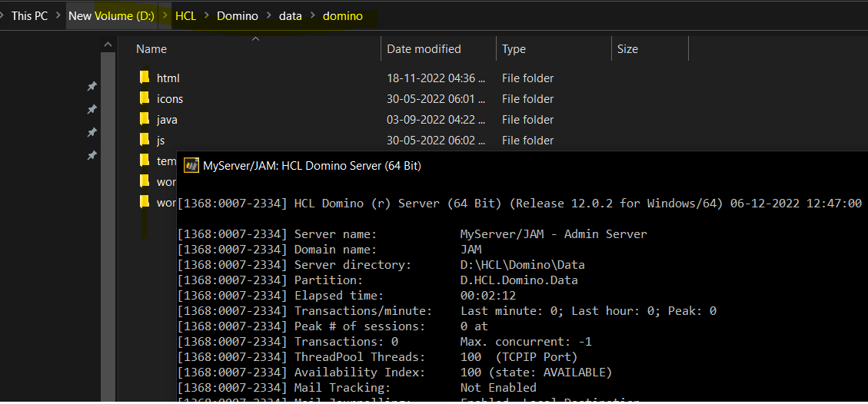Open the chevron dropdown after HCL
This screenshot has height=404, width=868.
(x=207, y=15)
